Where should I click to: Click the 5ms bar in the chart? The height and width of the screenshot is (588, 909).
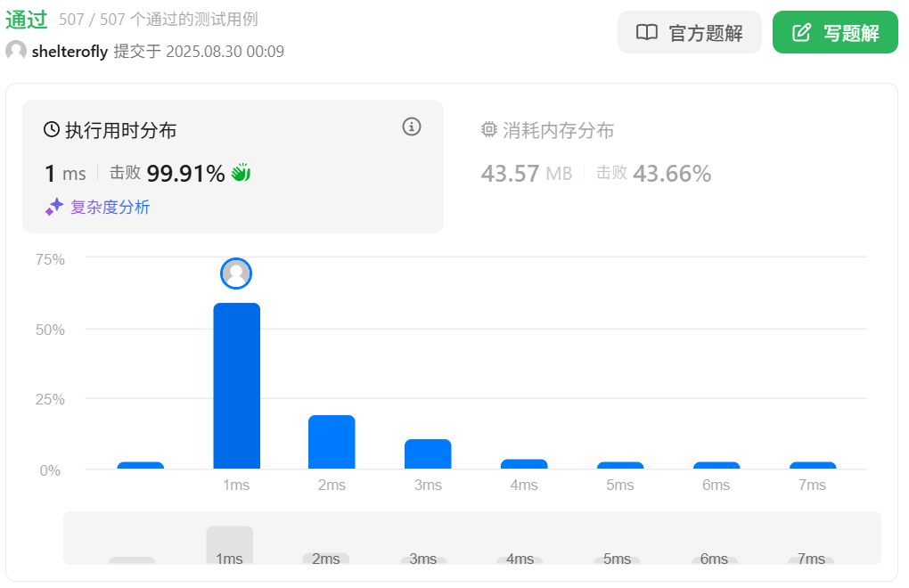620,465
